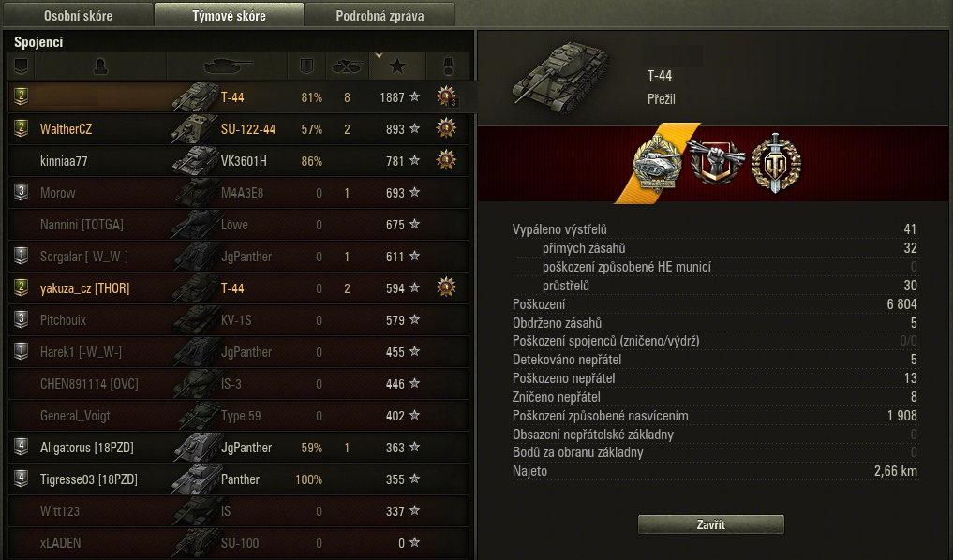Sort by medals column header icon
The width and height of the screenshot is (953, 560).
[449, 66]
